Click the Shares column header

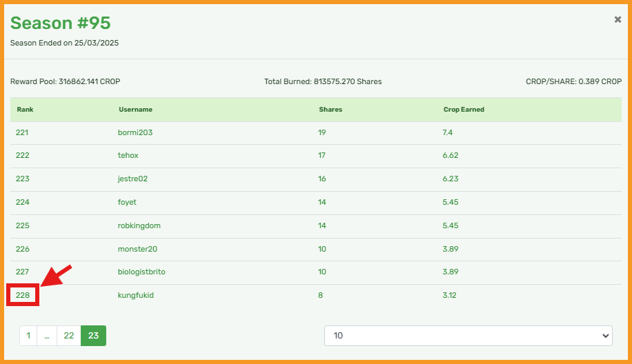click(x=330, y=110)
